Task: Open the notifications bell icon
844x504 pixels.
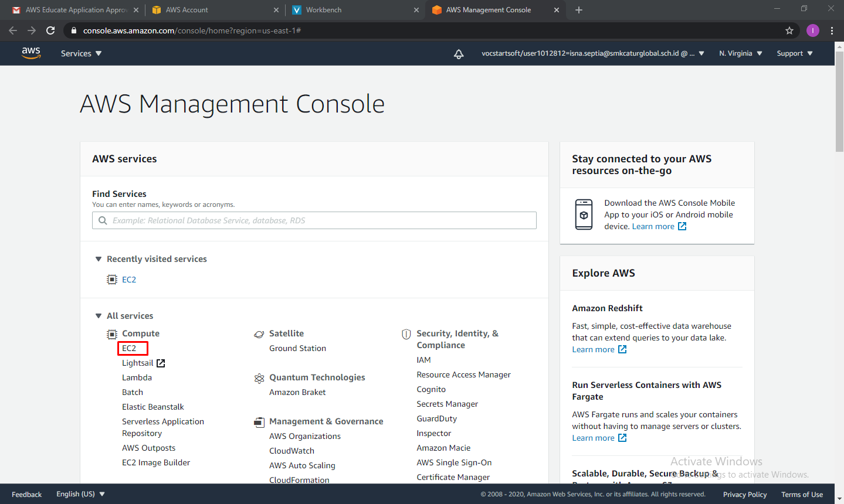Action: pyautogui.click(x=459, y=54)
